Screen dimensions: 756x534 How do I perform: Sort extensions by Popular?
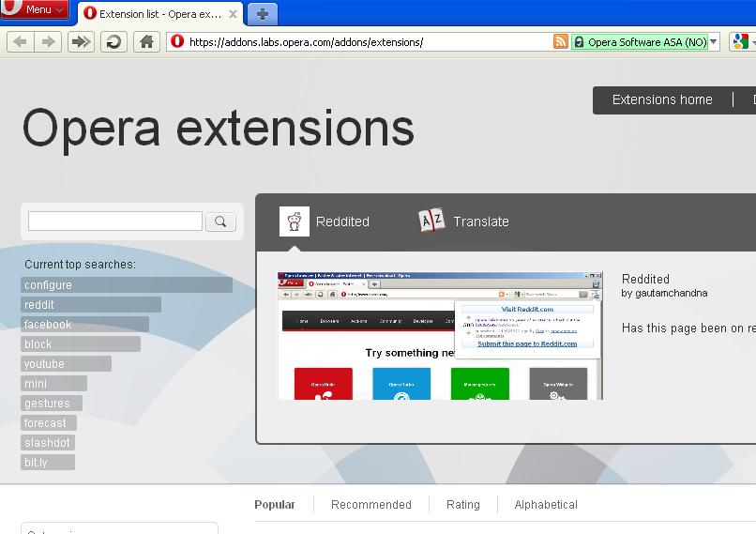point(274,505)
